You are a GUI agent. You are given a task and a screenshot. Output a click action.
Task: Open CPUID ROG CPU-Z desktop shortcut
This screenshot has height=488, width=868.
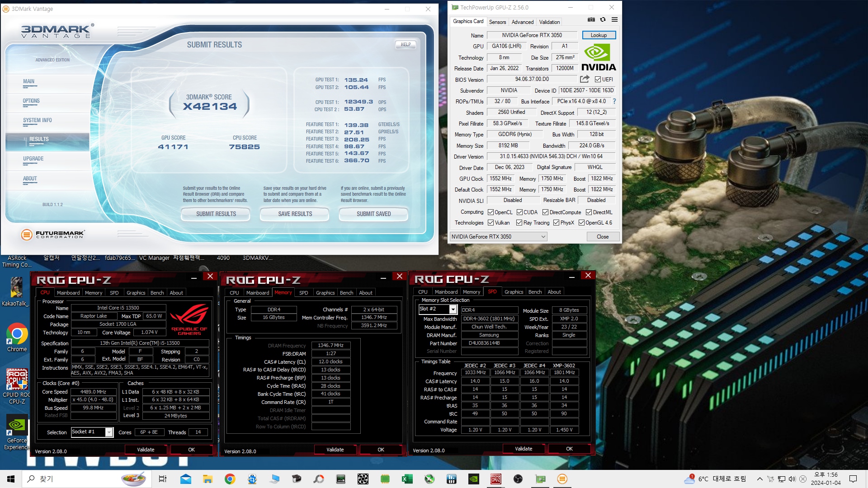click(17, 386)
